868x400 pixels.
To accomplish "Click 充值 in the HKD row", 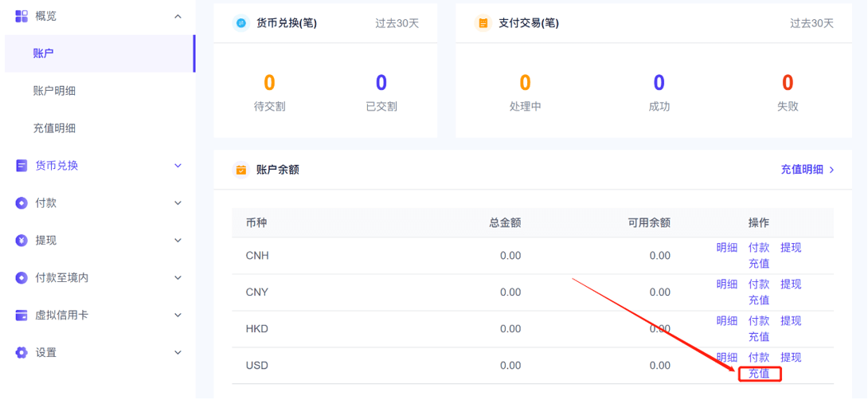I will [x=759, y=337].
